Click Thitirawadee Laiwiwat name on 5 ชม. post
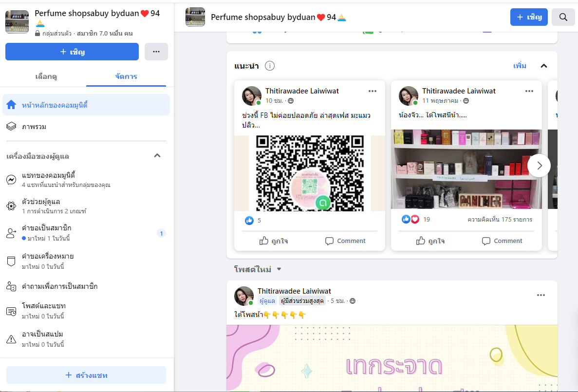 point(294,291)
